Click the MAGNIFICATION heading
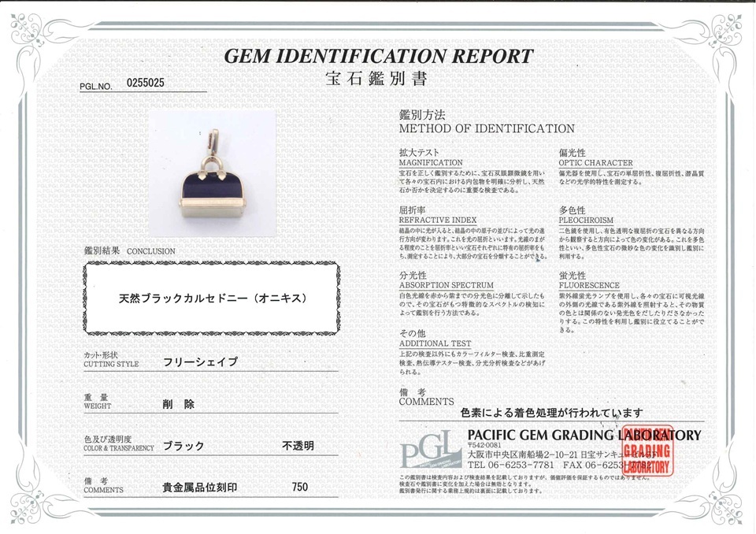 [431, 162]
